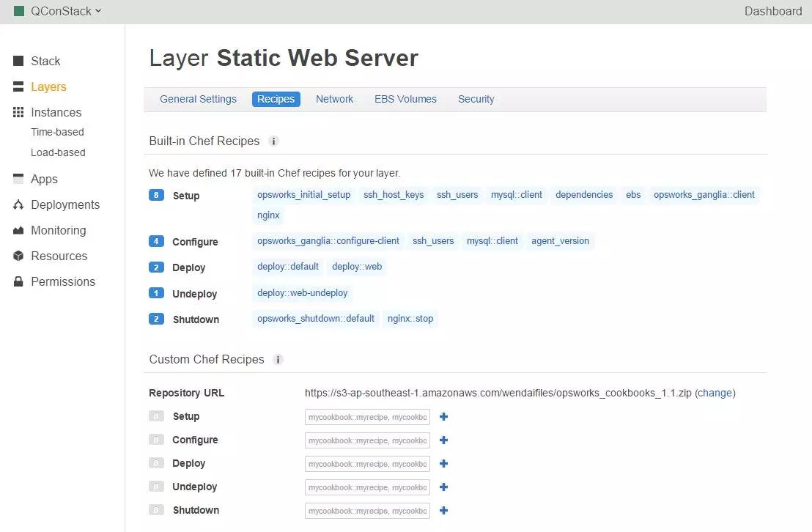Switch to the Network tab
Screen dimensions: 812x532
334,99
